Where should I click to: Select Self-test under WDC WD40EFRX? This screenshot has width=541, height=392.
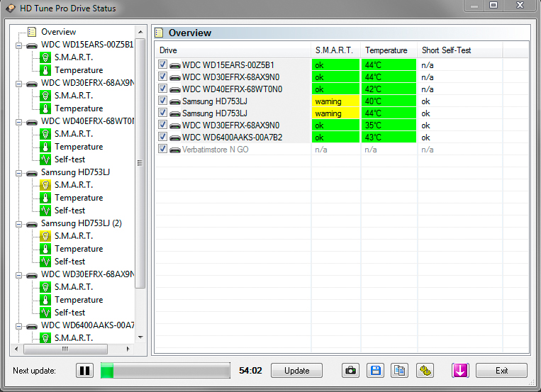pyautogui.click(x=69, y=159)
